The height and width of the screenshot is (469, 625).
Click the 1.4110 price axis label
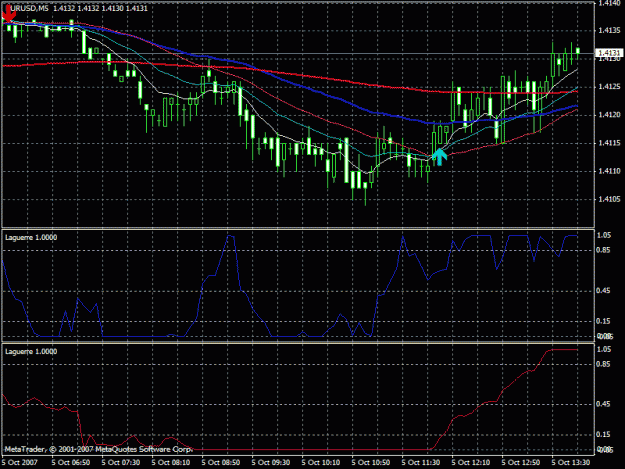(609, 171)
